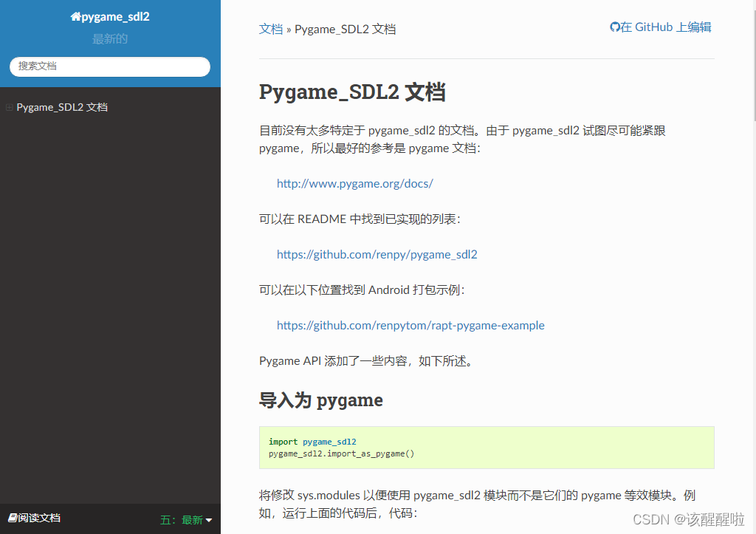Click the 文档 breadcrumb link
Image resolution: width=756 pixels, height=534 pixels.
pyautogui.click(x=271, y=29)
